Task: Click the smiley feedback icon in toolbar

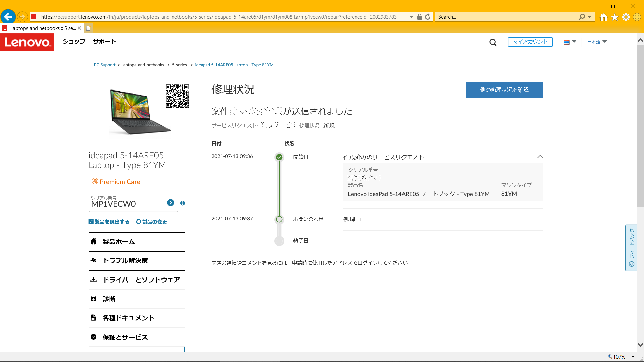Action: point(637,17)
